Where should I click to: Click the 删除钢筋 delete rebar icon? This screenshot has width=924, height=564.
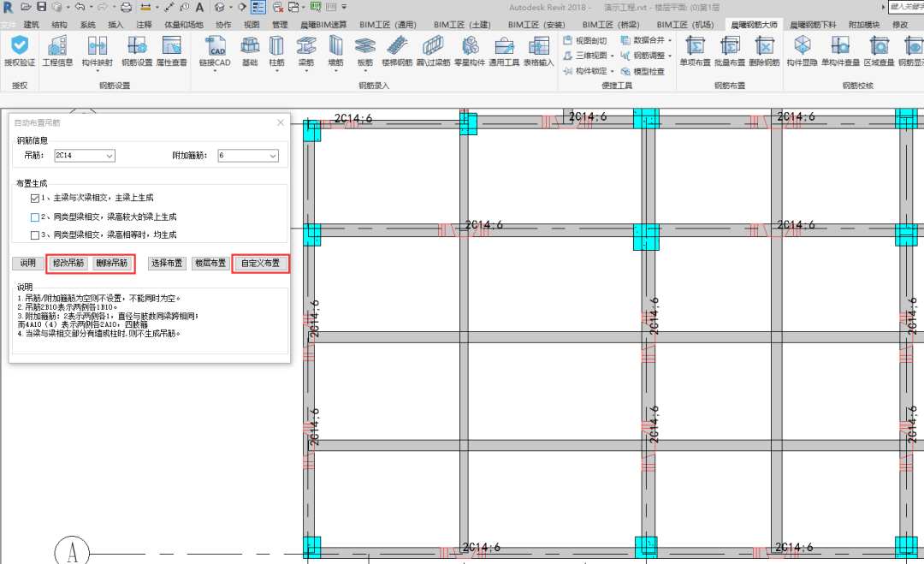(764, 45)
